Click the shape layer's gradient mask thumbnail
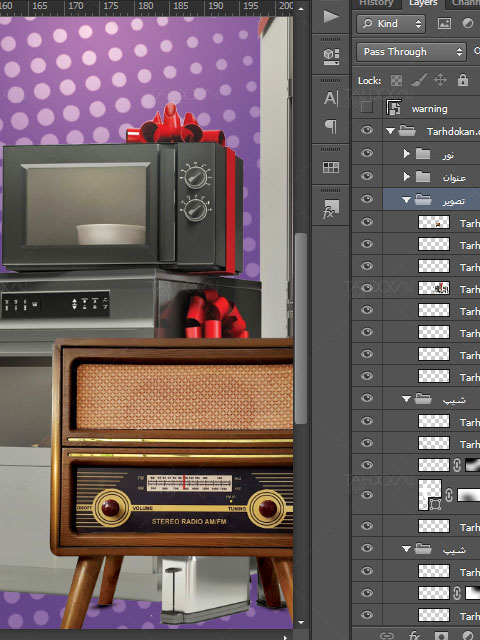Screen dimensions: 480x640 click(469, 495)
